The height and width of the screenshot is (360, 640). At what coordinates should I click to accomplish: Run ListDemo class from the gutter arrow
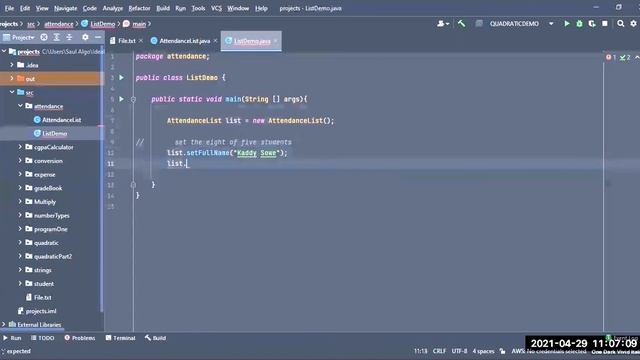121,78
